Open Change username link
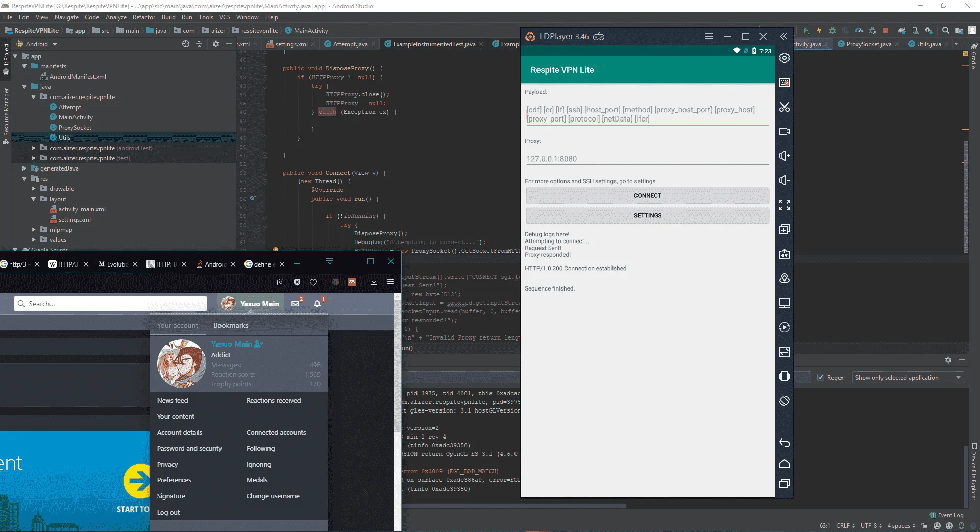980x532 pixels. pos(273,496)
